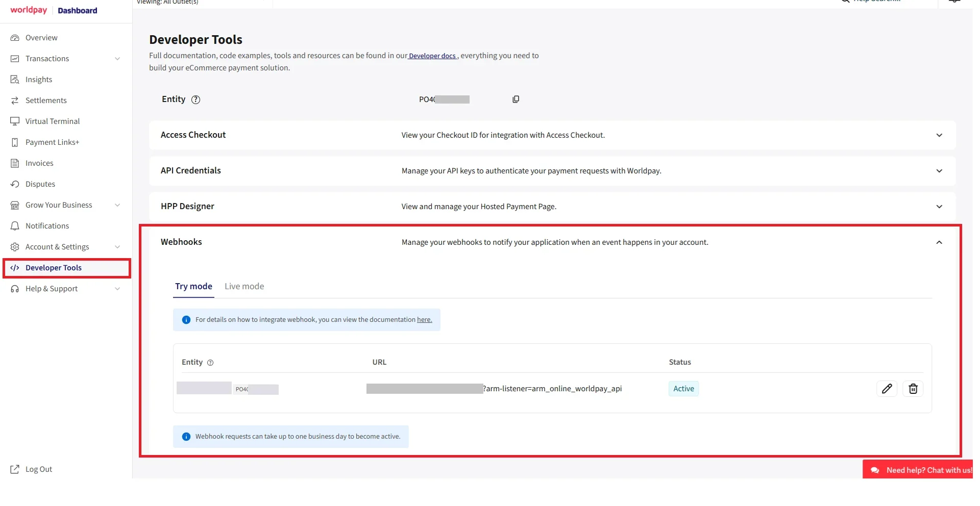Click the Notifications bell icon
This screenshot has height=506, width=980.
[x=15, y=226]
